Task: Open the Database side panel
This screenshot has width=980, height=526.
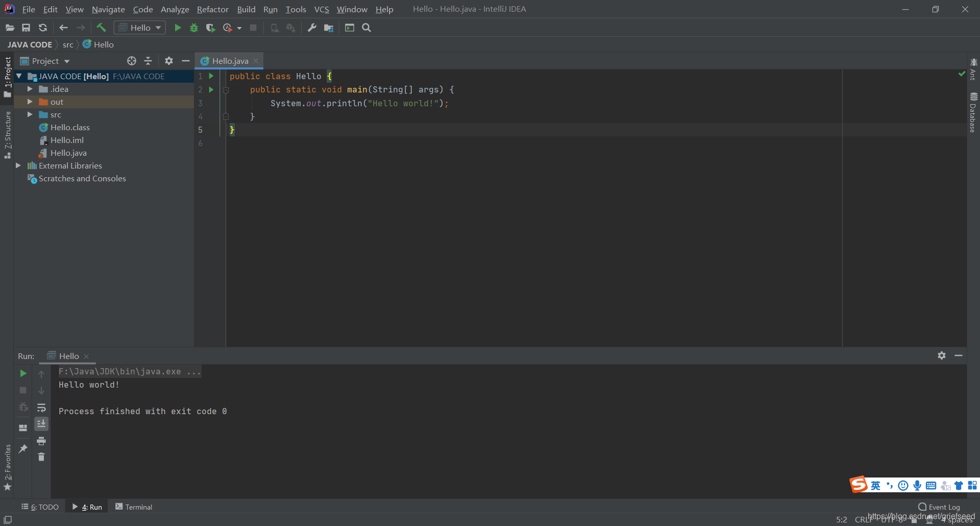Action: click(973, 112)
